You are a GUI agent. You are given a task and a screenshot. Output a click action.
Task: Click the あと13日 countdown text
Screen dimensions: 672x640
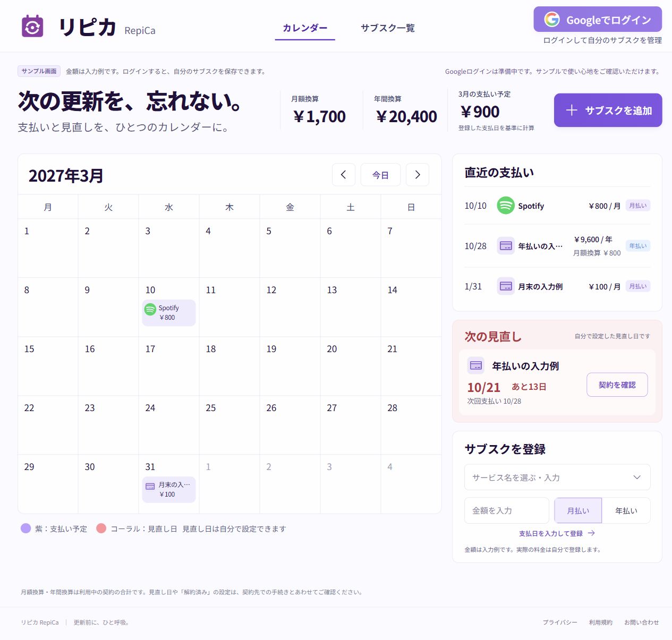point(529,387)
